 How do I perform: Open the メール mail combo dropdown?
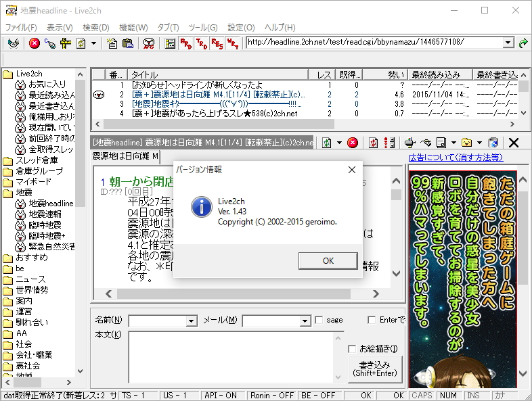pos(305,321)
